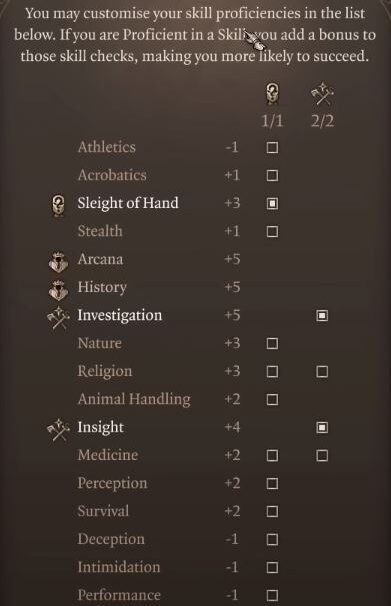The width and height of the screenshot is (391, 606).
Task: Click the Survival skill name
Action: click(x=103, y=511)
